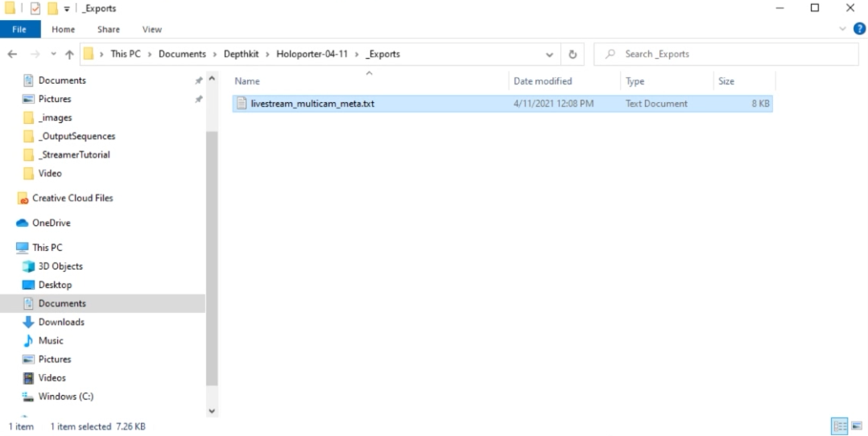Click the navigation pane scrollbar thumb
Image resolution: width=868 pixels, height=436 pixels.
click(212, 258)
